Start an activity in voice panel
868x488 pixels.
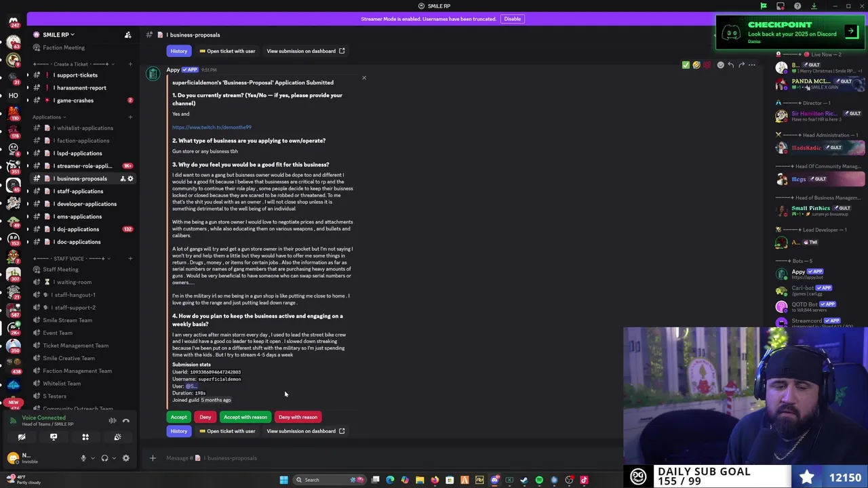point(85,437)
